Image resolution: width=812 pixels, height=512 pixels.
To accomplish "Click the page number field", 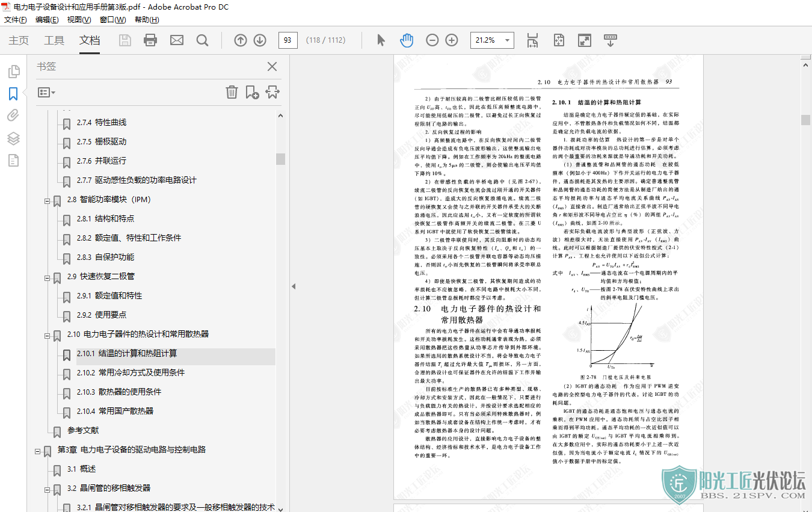I will [288, 40].
